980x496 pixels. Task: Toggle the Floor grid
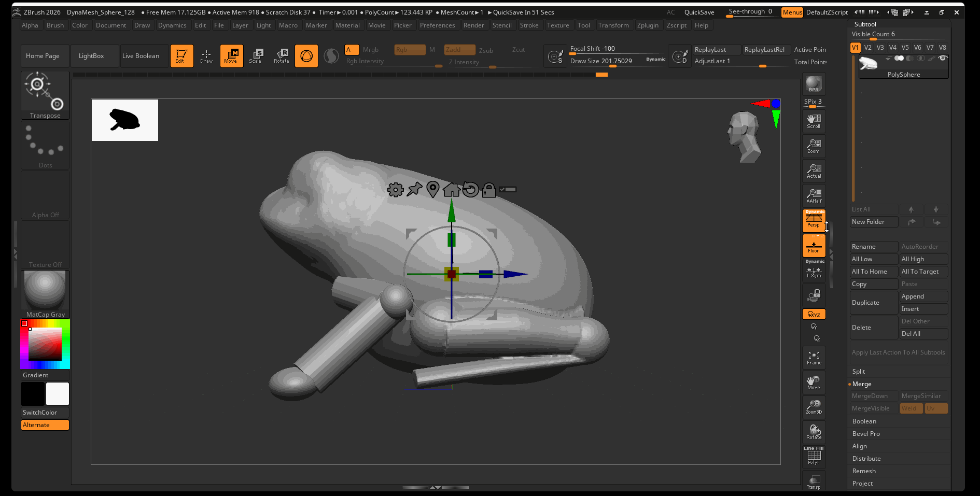coord(814,246)
